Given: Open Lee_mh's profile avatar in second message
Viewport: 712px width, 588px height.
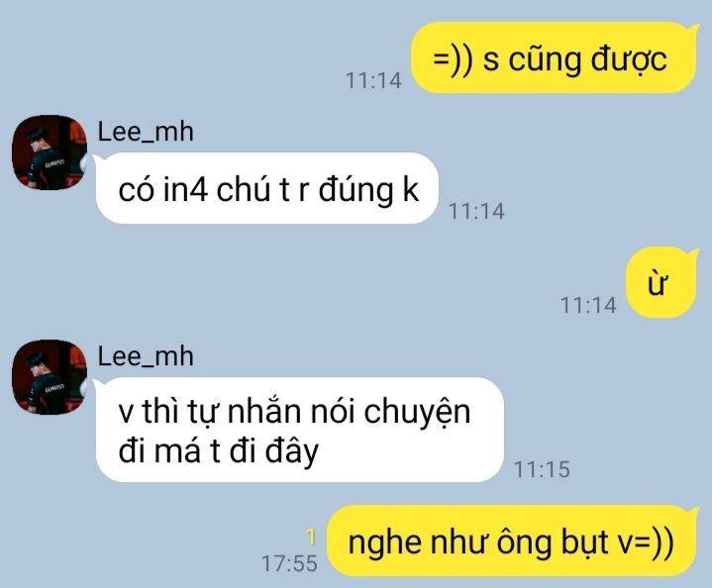Looking at the screenshot, I should click(x=50, y=377).
